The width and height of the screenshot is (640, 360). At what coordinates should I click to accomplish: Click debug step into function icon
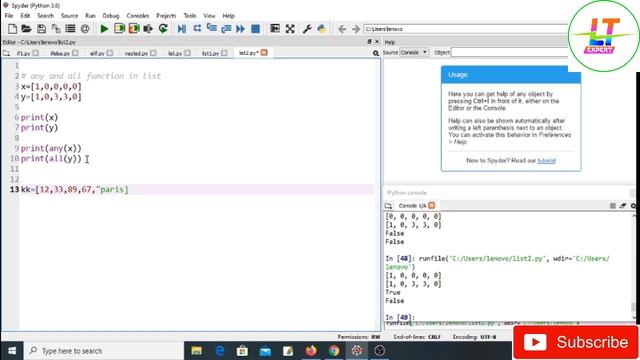tap(211, 29)
